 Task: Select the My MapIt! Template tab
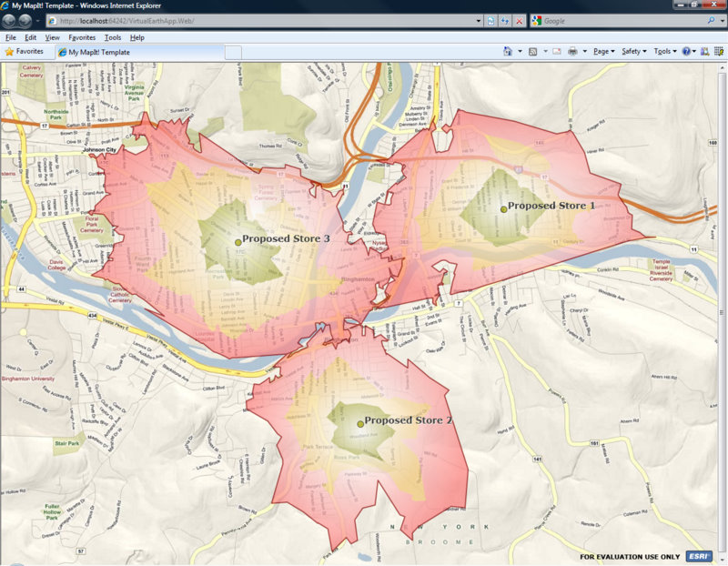140,52
